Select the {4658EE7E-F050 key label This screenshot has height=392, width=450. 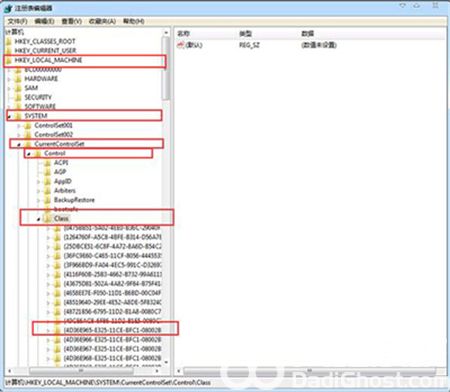(113, 293)
